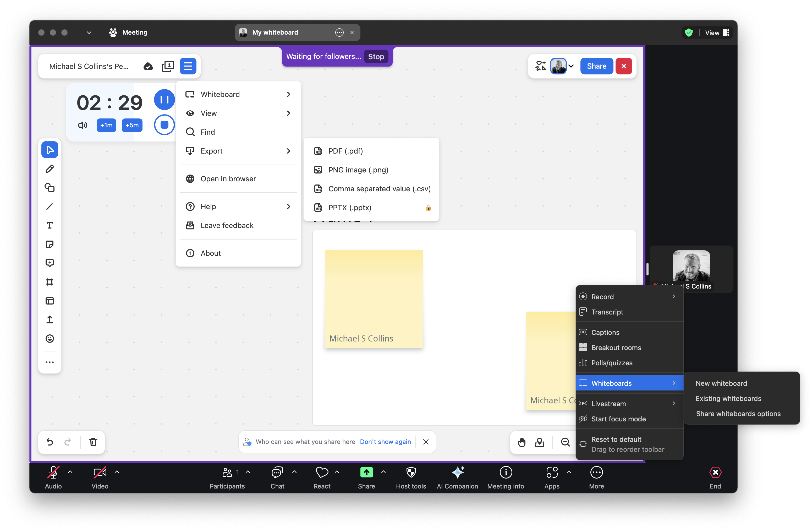
Task: Click the Stop button in followers banner
Action: click(x=376, y=56)
